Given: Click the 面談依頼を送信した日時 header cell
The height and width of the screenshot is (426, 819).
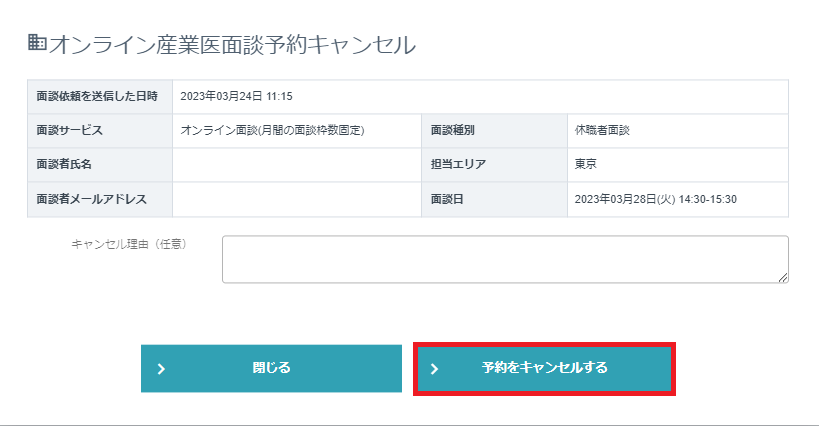Looking at the screenshot, I should (x=98, y=97).
